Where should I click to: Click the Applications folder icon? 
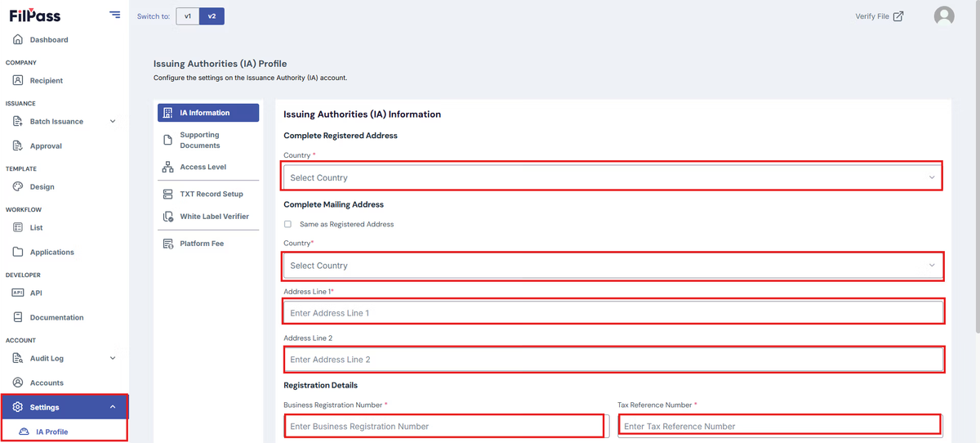click(18, 252)
